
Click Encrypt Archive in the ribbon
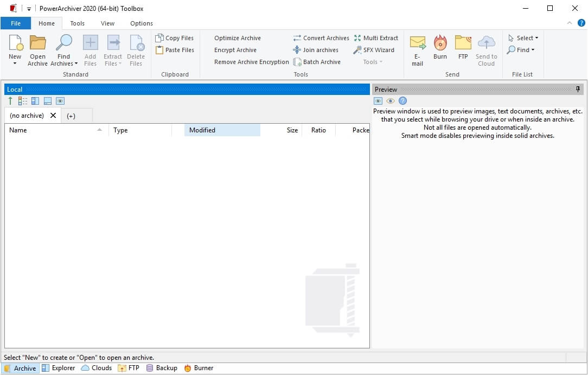(x=235, y=50)
